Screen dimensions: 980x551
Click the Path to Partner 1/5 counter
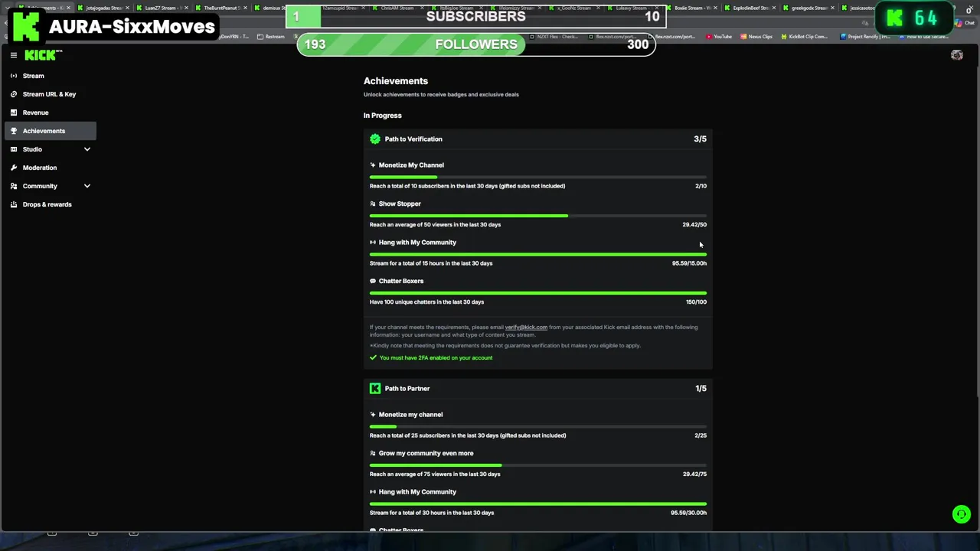(x=701, y=389)
